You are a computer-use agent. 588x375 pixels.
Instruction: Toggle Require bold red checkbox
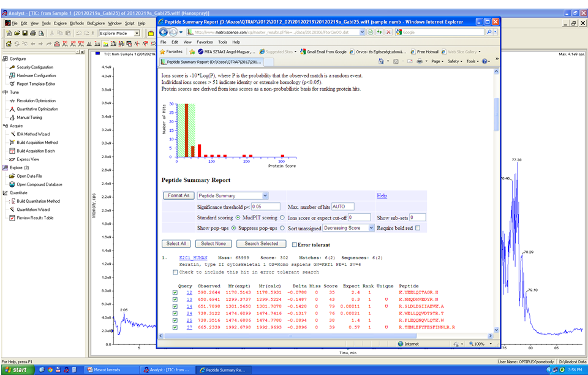(418, 228)
